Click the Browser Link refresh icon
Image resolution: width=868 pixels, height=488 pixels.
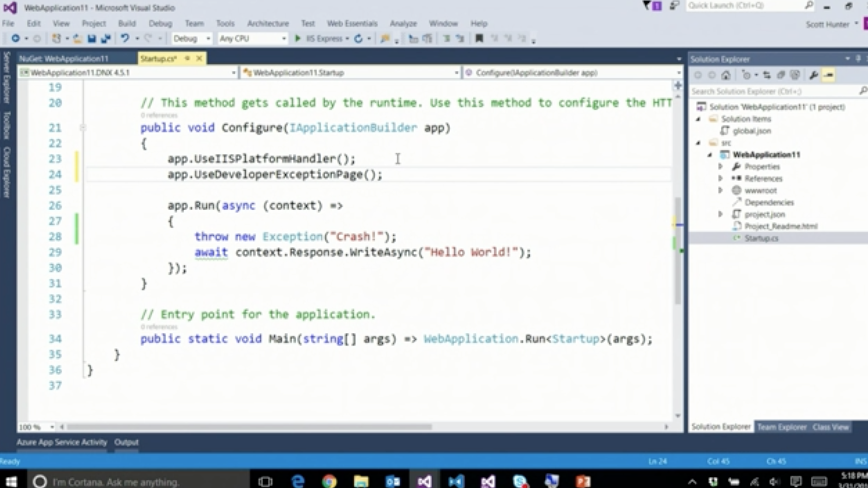point(358,39)
